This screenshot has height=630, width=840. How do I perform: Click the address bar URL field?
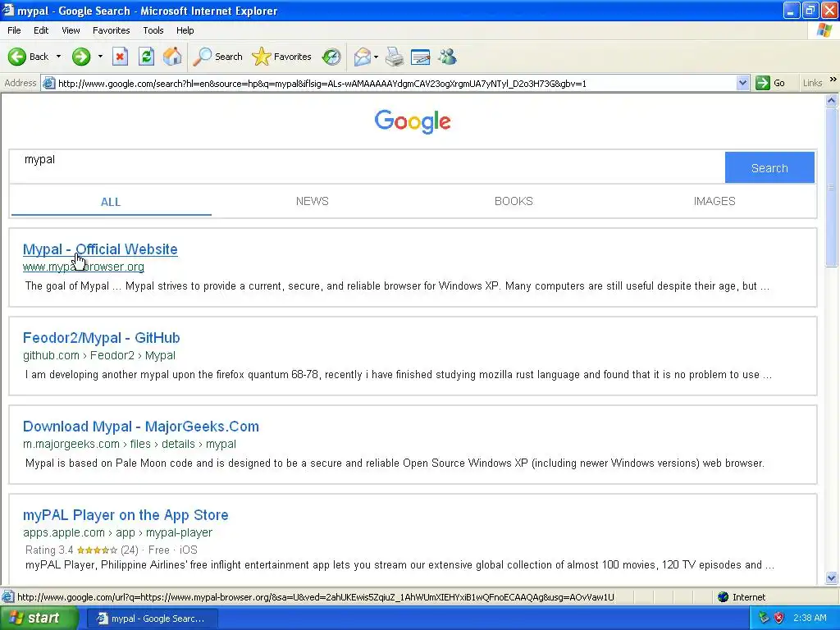(395, 84)
